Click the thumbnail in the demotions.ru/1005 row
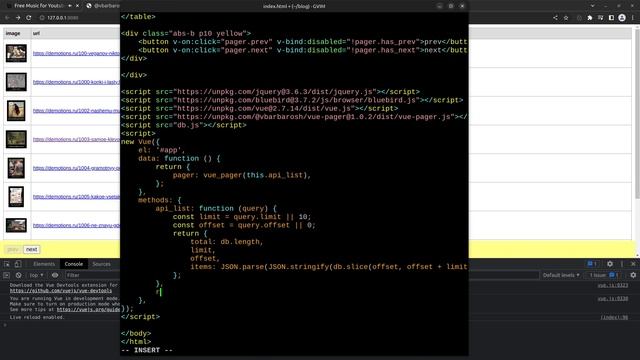Screen dimensions: 640x360 coord(16,197)
